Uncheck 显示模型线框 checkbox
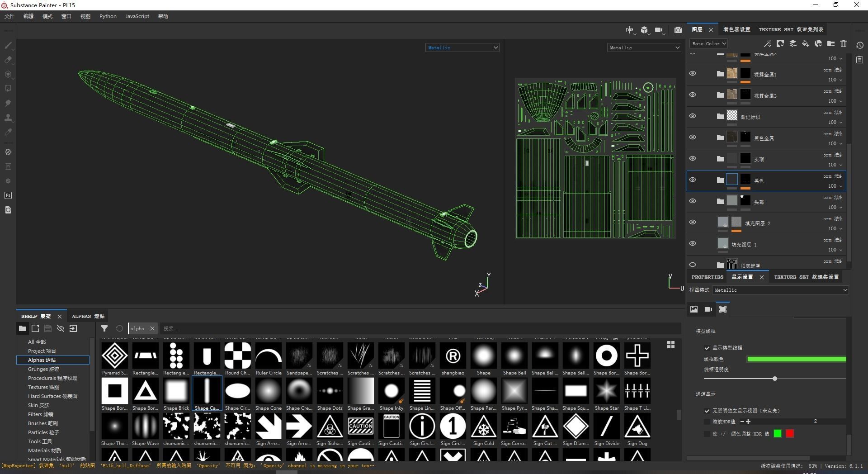The image size is (868, 474). click(x=707, y=348)
